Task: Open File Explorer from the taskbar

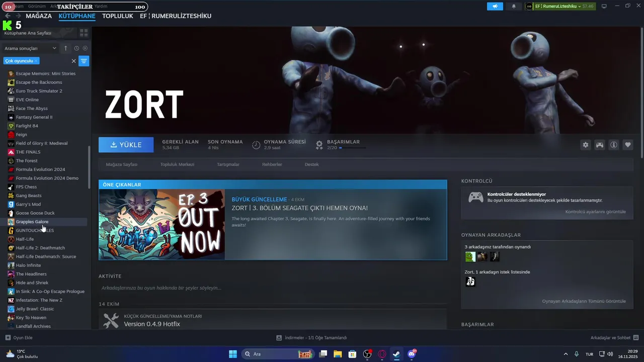Action: 338,354
